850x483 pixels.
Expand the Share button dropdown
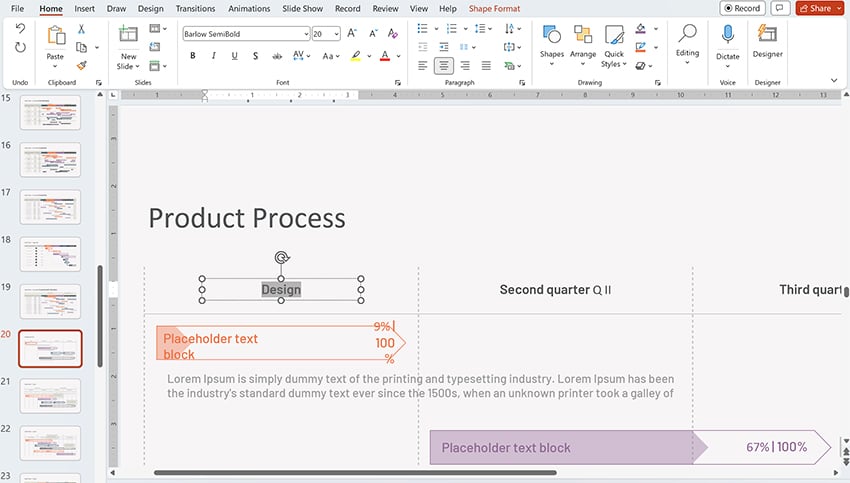click(839, 8)
